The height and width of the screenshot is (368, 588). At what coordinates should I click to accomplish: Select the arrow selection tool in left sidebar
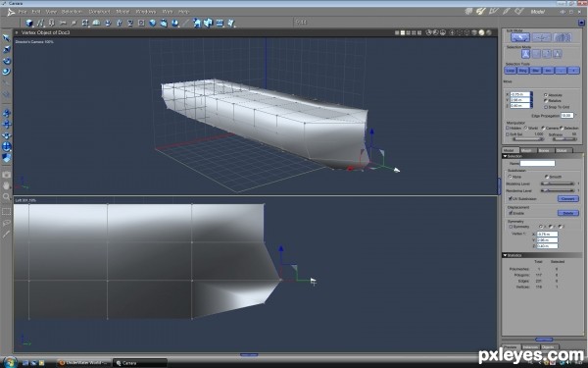pyautogui.click(x=7, y=38)
